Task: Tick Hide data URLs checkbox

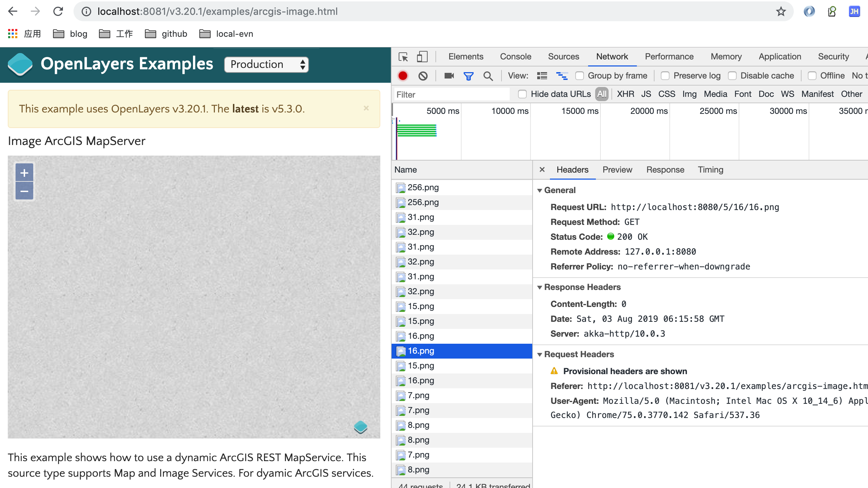Action: point(522,94)
